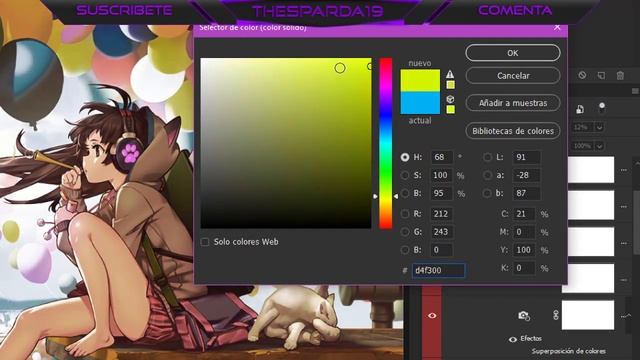
Task: Click the Cancelar button
Action: (x=513, y=76)
